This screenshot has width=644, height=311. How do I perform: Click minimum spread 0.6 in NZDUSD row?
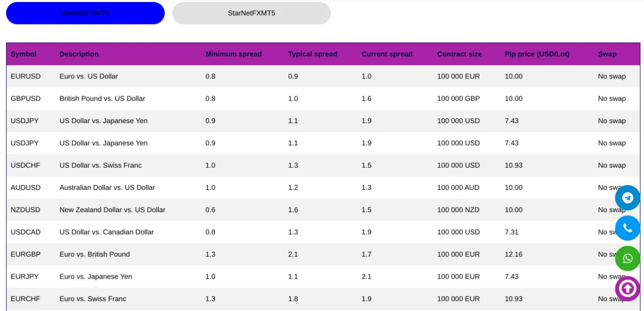[x=210, y=210]
